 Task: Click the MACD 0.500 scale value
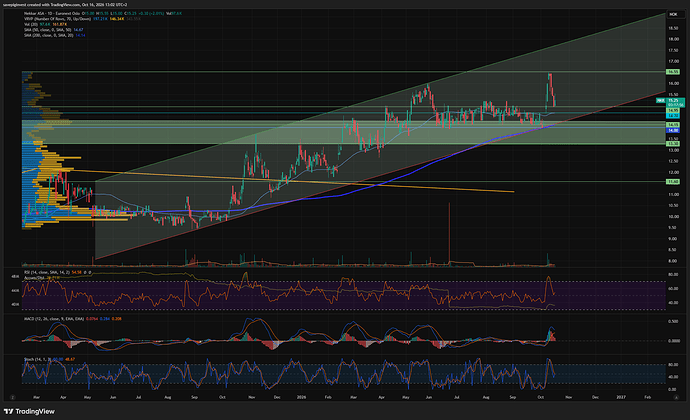673,321
